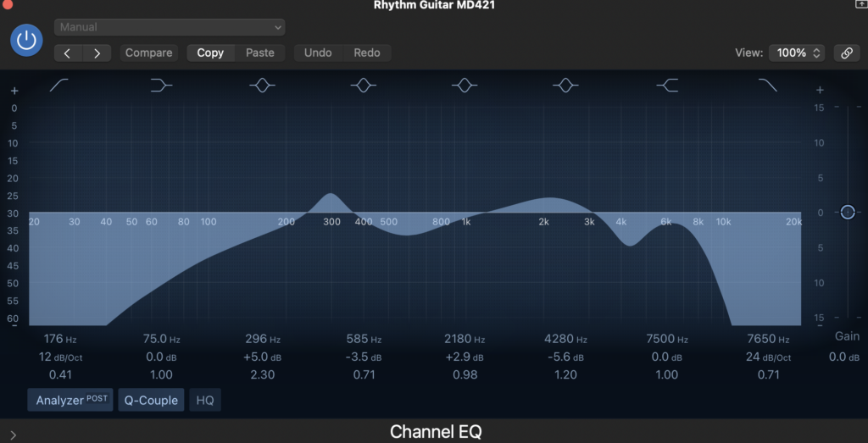Image resolution: width=868 pixels, height=443 pixels.
Task: Click the Paste button
Action: click(x=260, y=53)
